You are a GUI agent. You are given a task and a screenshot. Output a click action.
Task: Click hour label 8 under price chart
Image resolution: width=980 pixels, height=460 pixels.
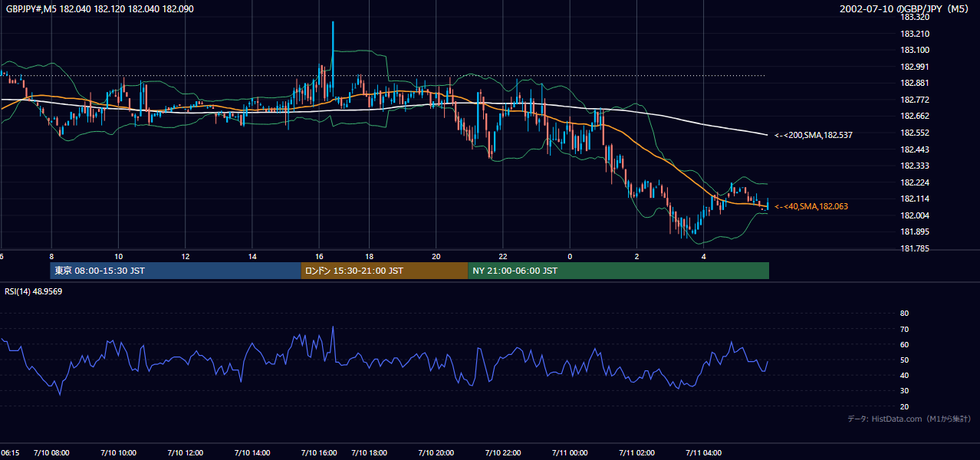[51, 257]
